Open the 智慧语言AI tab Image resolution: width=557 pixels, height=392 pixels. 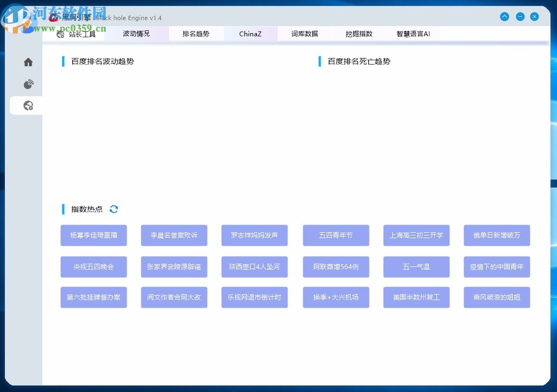pos(413,34)
